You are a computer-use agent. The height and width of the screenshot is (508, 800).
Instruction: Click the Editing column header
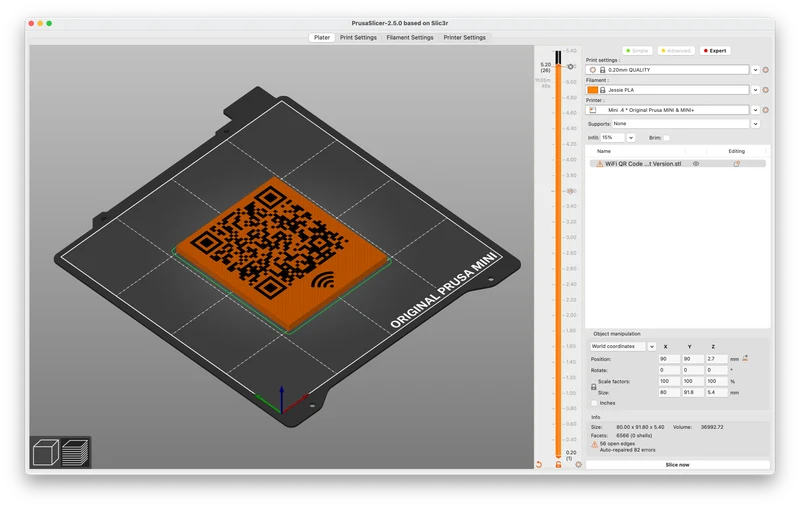pyautogui.click(x=736, y=151)
